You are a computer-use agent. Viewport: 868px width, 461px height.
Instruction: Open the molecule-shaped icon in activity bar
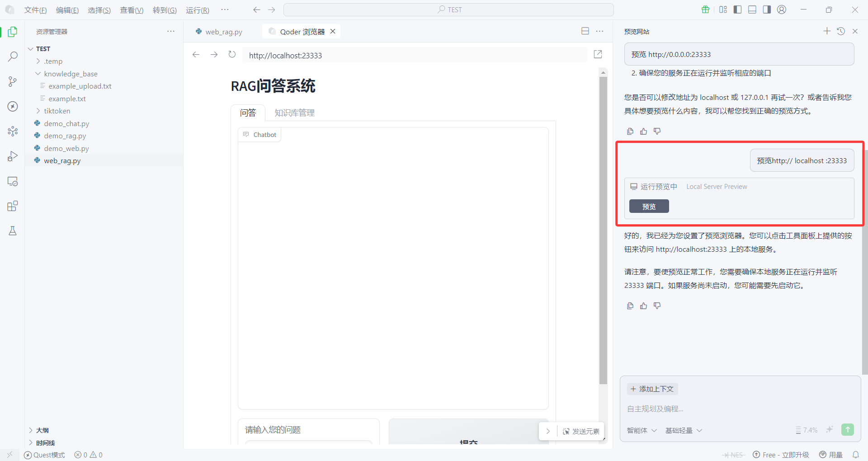click(x=13, y=131)
